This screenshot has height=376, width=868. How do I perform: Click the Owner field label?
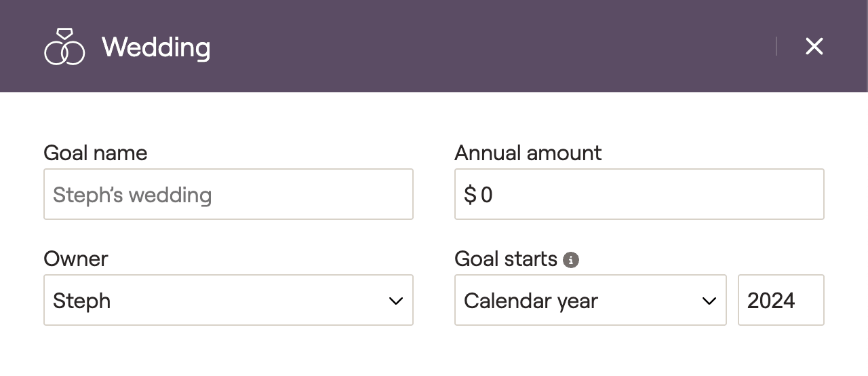(76, 259)
